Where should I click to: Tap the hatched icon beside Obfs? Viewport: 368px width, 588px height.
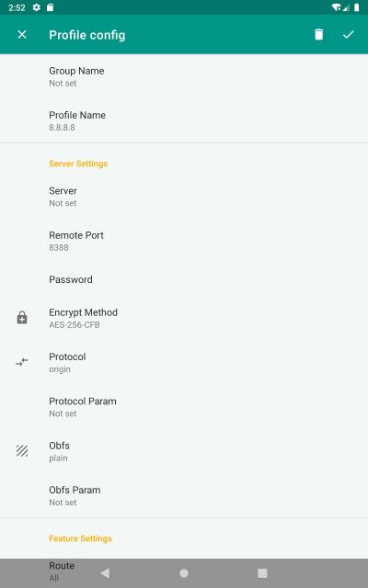tap(22, 451)
